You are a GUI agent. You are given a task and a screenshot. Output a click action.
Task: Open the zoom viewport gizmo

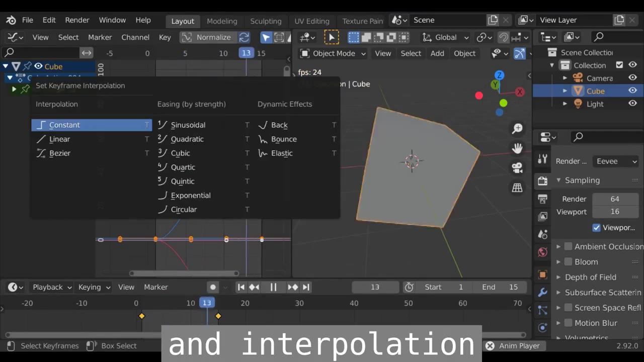(x=517, y=129)
